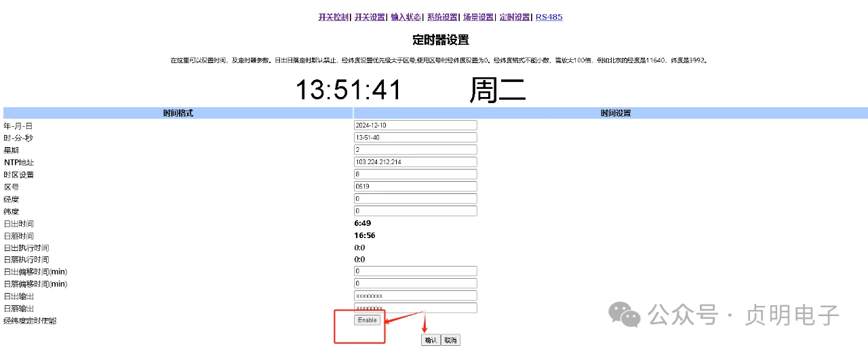Screen dimensions: 868x350
Task: Click NTP地址 field with 103.224.212.214
Action: [x=416, y=162]
